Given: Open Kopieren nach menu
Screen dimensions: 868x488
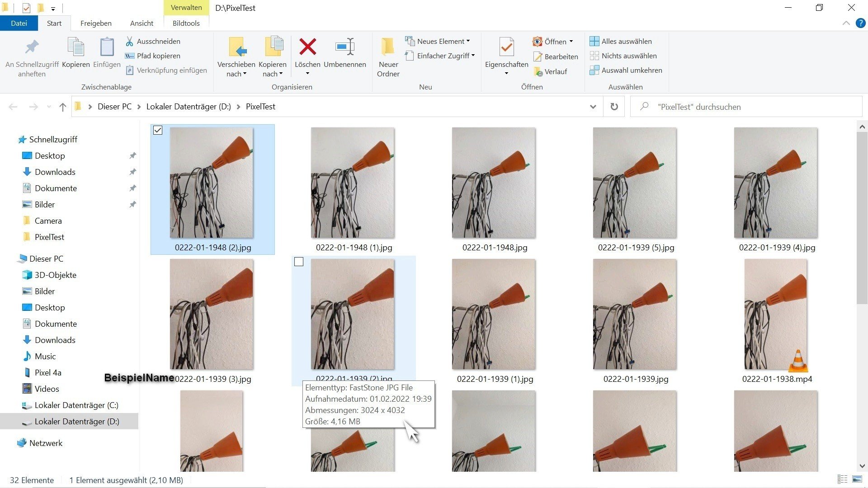Looking at the screenshot, I should coord(273,57).
